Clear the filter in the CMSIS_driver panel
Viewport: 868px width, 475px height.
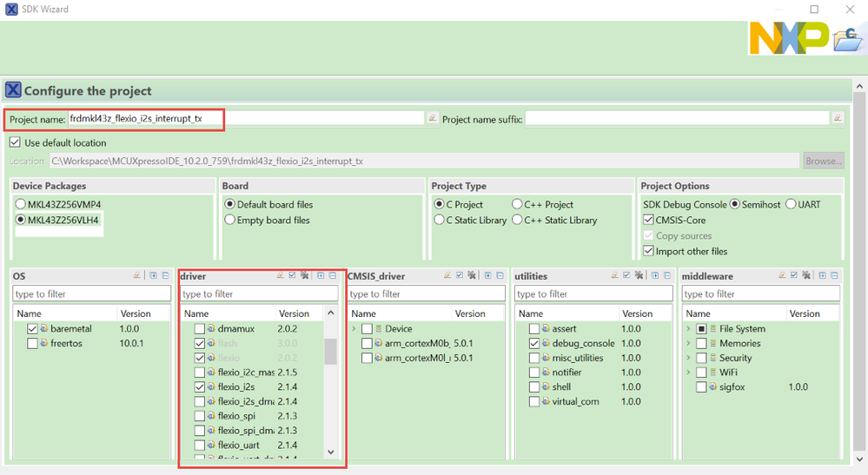447,274
